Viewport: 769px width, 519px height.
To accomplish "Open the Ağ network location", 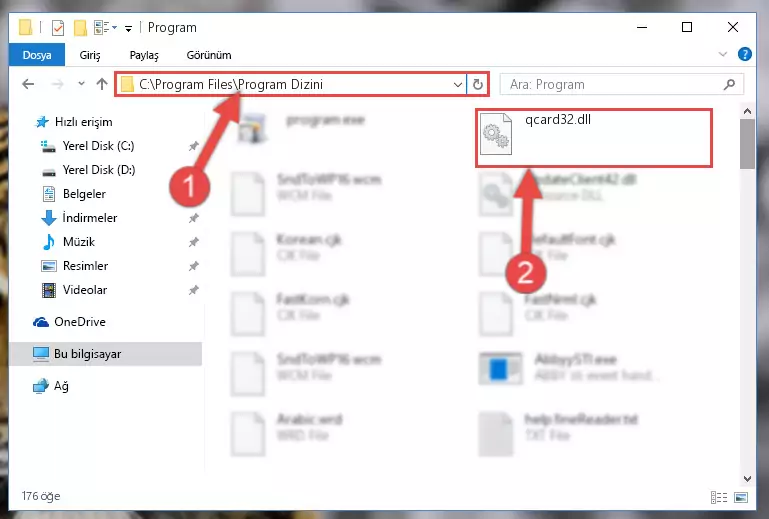I will pos(61,386).
